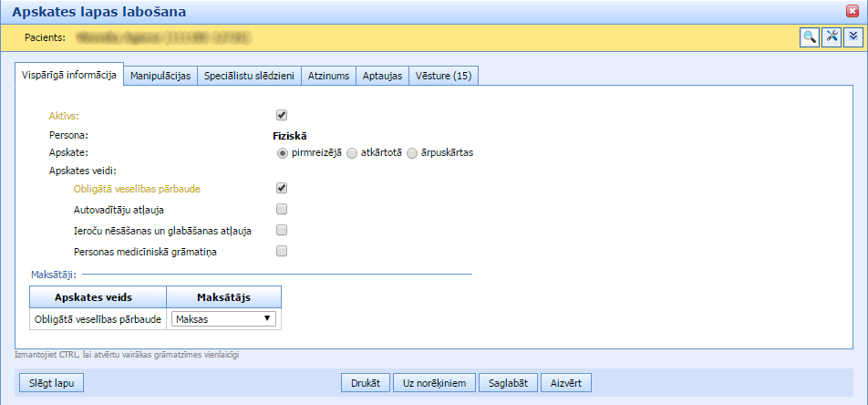Select the pirmreizējā radio button
Screen dimensions: 868x405
(283, 152)
